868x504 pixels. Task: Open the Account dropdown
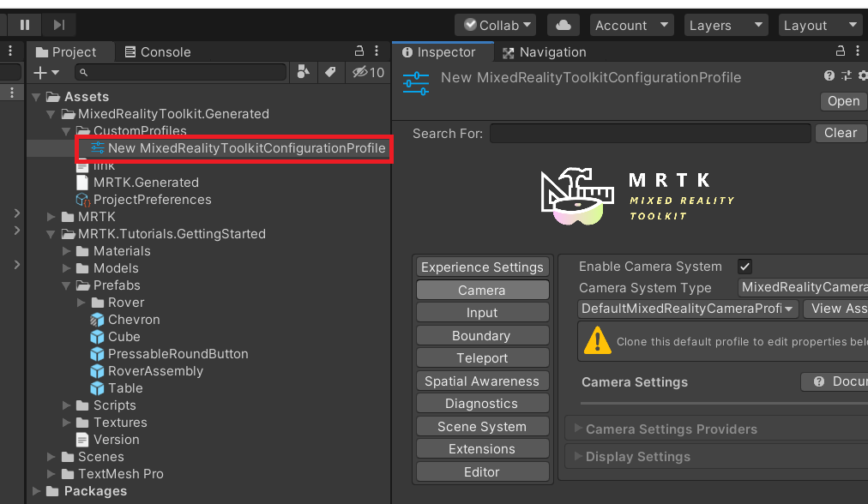coord(631,25)
